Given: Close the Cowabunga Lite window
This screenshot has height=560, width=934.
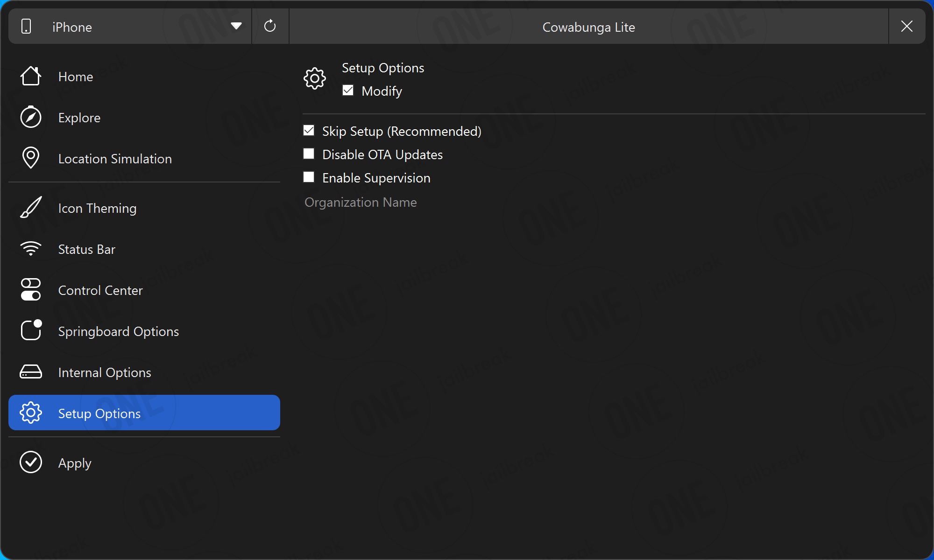Looking at the screenshot, I should coord(907,26).
